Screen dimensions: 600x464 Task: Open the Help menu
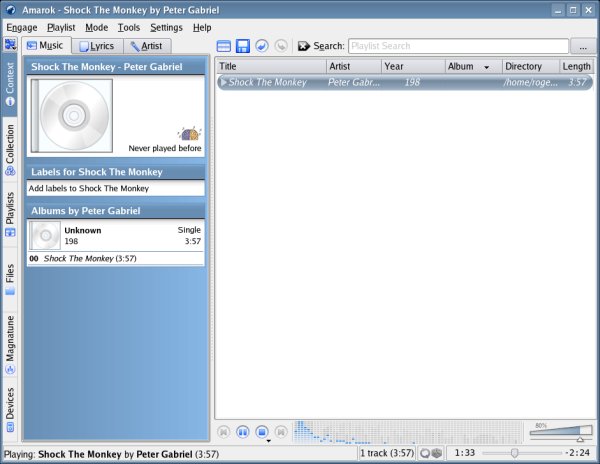(202, 28)
